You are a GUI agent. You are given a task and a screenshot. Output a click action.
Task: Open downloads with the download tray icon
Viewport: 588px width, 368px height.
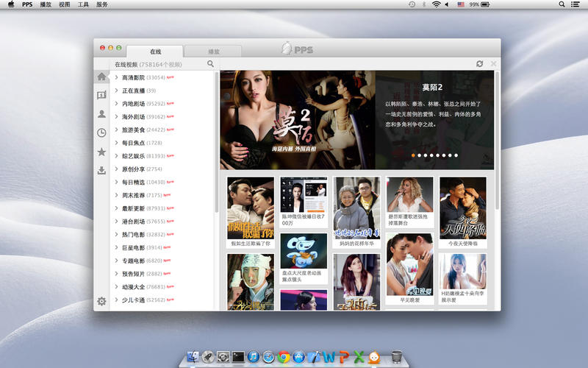pos(101,171)
